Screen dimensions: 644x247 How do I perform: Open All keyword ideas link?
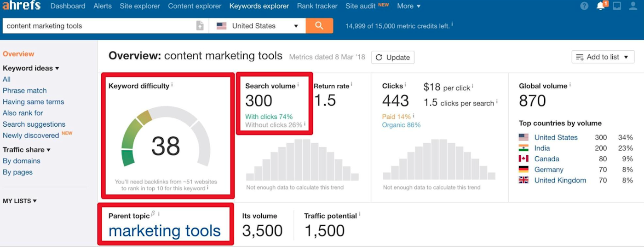(6, 79)
